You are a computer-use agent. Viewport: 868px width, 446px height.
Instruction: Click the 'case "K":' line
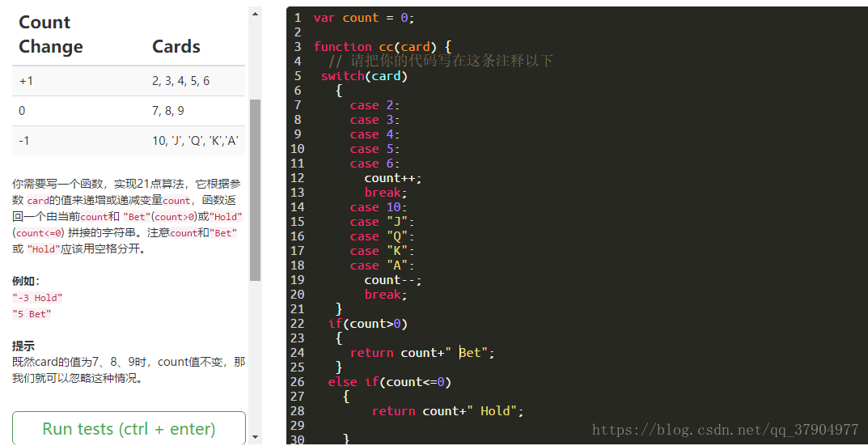[382, 251]
